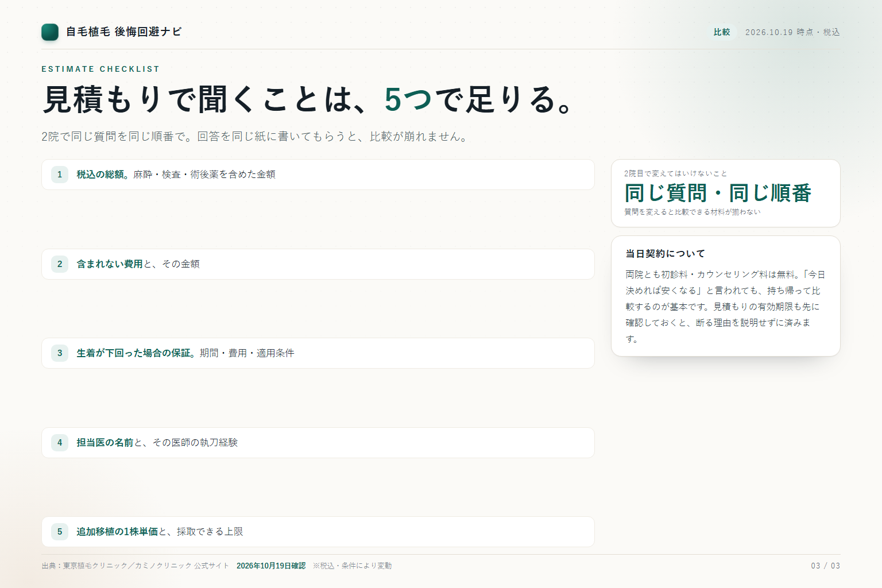This screenshot has width=882, height=588.
Task: Click the footnote ※税込・条件により変動
Action: click(353, 566)
